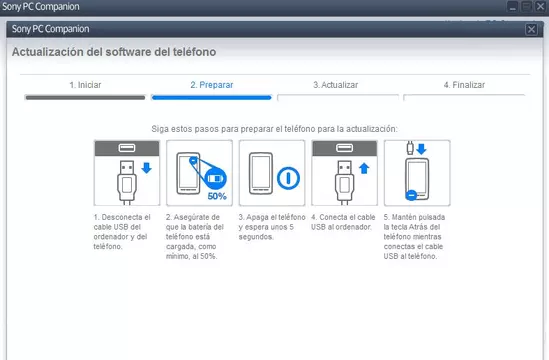549x360 pixels.
Task: Click the 'Siga estos pasos' instruction line
Action: [x=274, y=129]
